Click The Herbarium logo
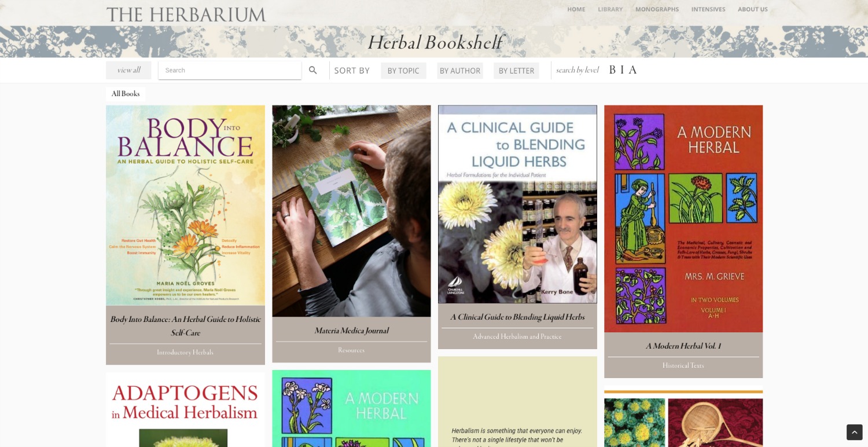This screenshot has height=447, width=868. [186, 14]
